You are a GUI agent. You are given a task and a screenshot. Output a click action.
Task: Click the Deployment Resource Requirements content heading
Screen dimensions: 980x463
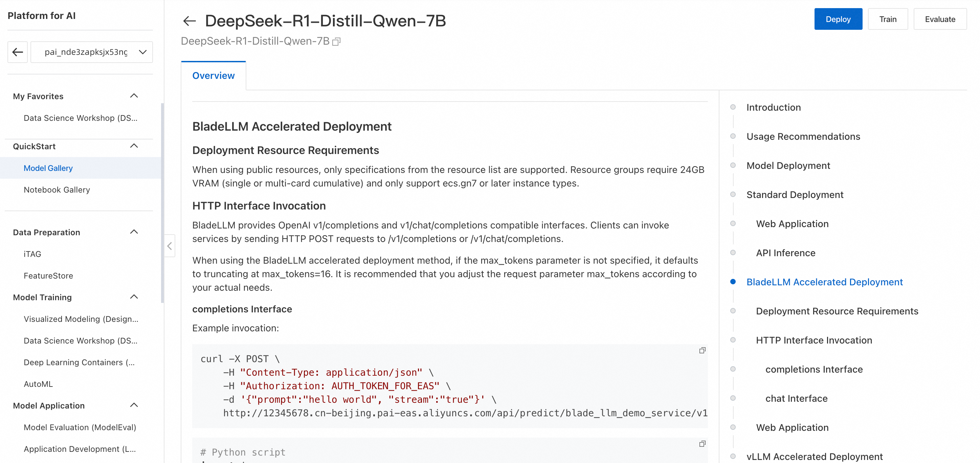coord(285,150)
